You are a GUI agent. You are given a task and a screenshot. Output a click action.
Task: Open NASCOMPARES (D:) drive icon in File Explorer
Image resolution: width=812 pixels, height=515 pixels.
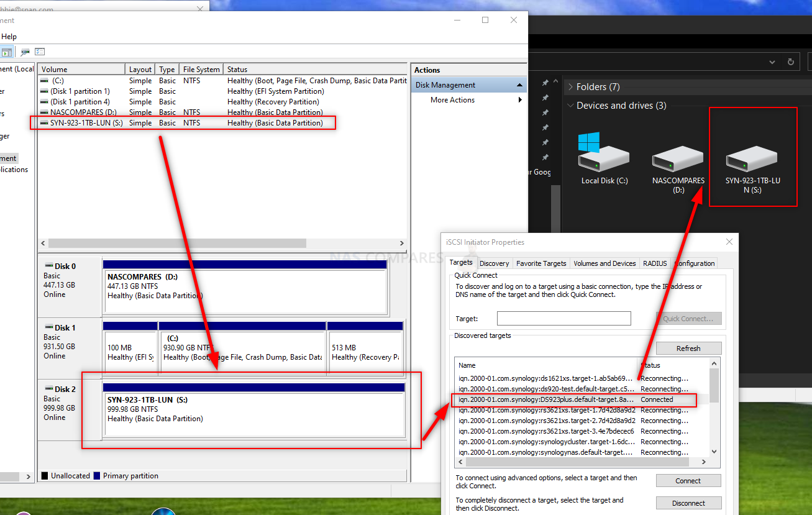[x=678, y=160]
